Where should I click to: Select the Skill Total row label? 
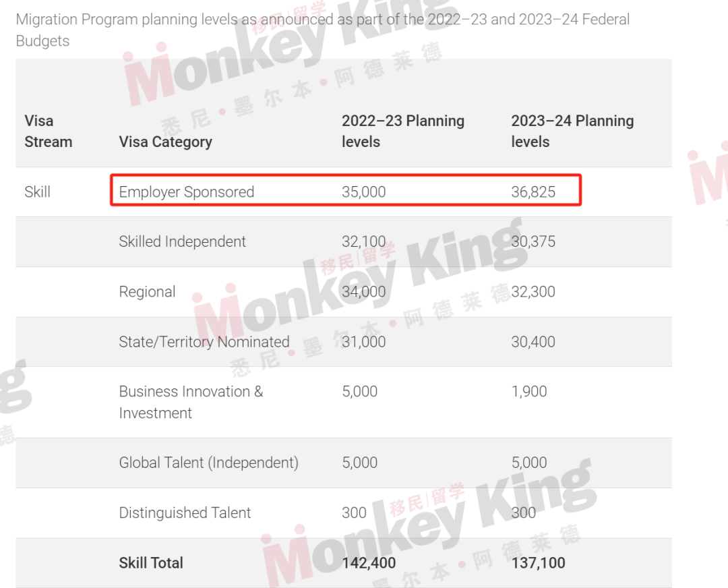click(x=151, y=563)
